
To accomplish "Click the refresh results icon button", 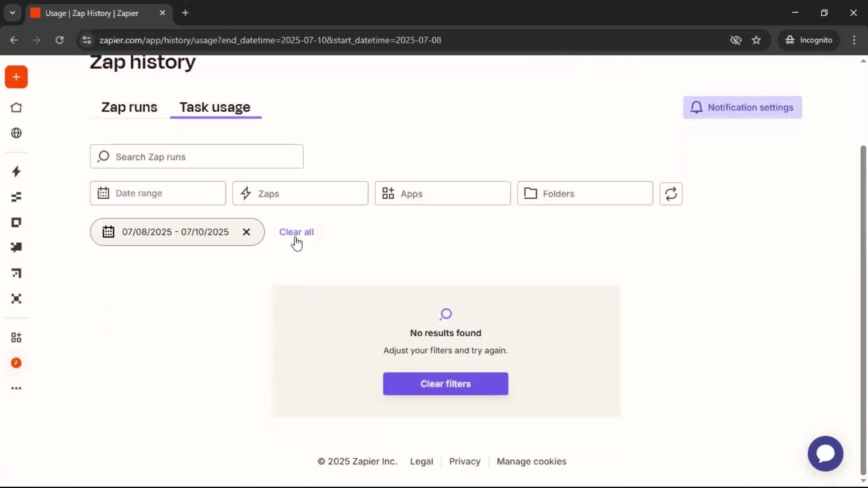I will tap(671, 193).
